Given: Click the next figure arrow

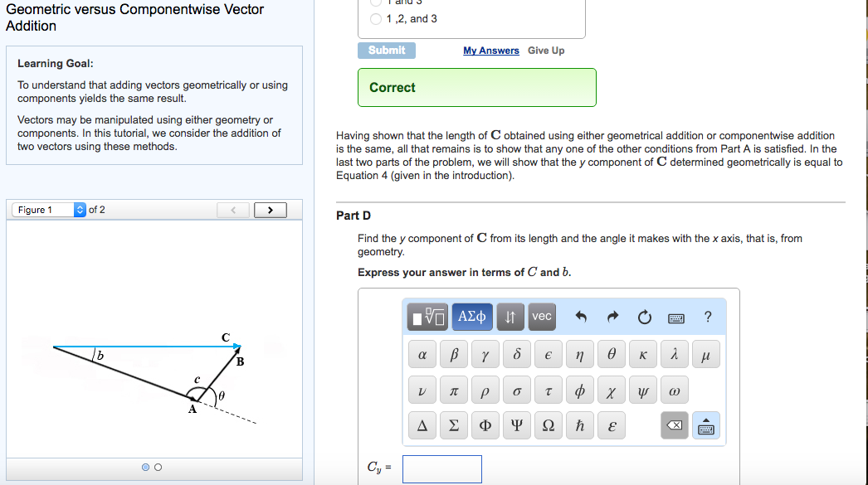Looking at the screenshot, I should click(x=270, y=209).
